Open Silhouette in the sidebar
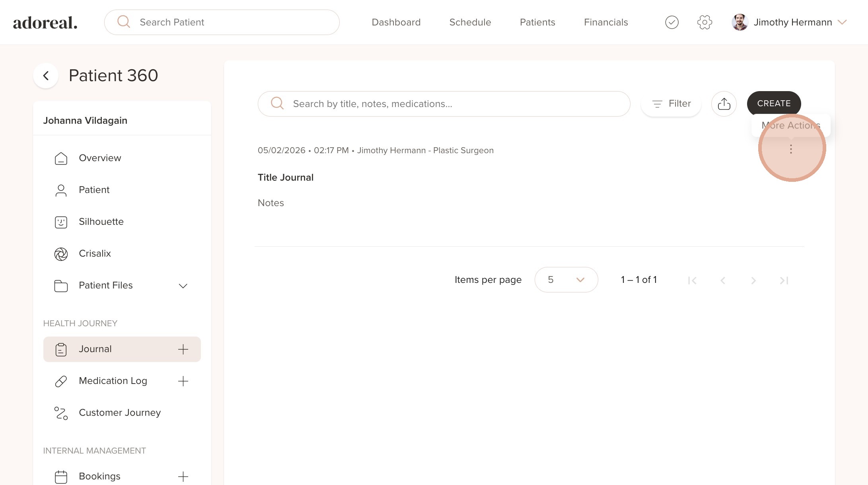This screenshot has height=485, width=868. [x=101, y=222]
